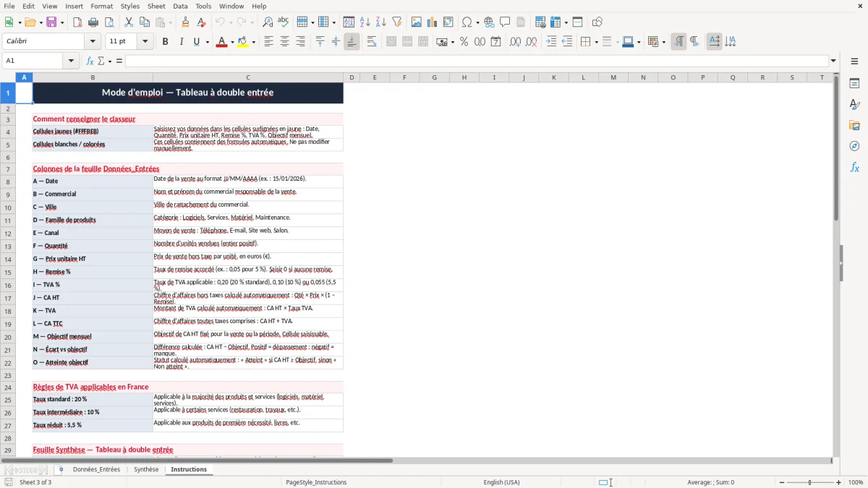Insert comment speech bubble icon
This screenshot has height=488, width=868.
pos(505,22)
